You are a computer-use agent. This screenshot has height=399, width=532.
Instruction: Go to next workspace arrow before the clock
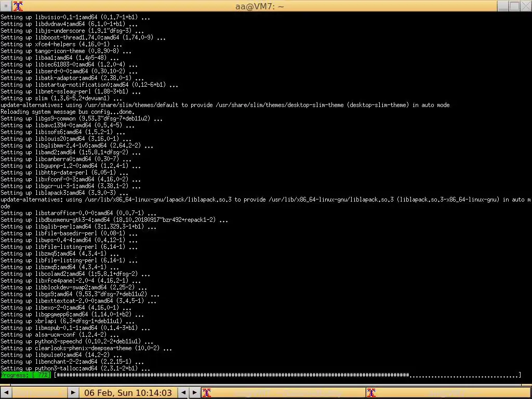73,393
